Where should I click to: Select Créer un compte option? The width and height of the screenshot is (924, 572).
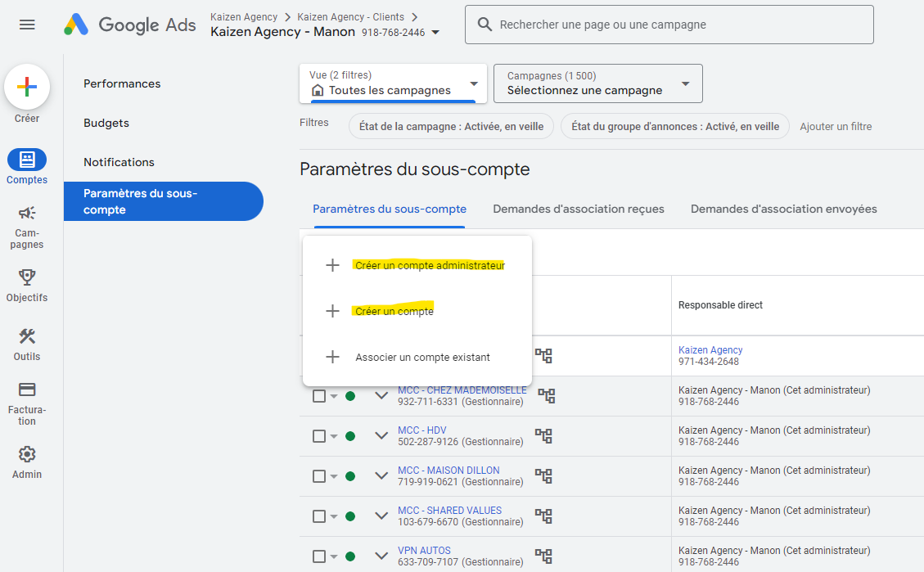[417, 311]
